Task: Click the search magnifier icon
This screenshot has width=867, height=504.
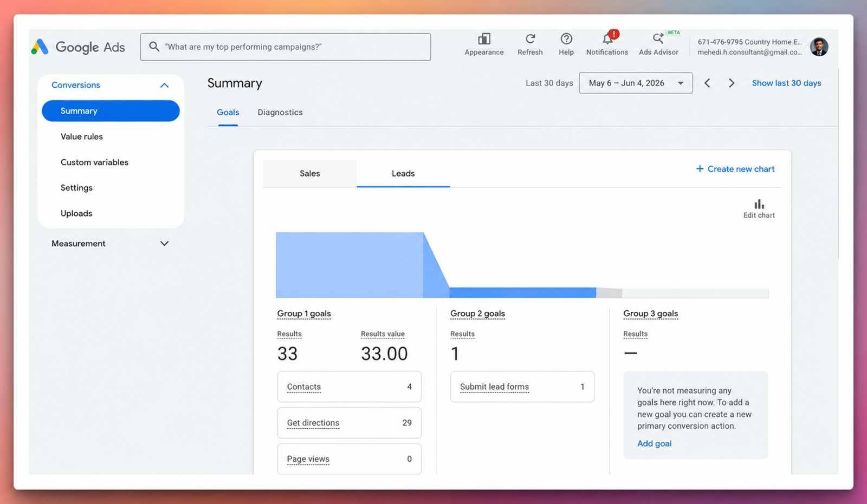Action: 154,47
